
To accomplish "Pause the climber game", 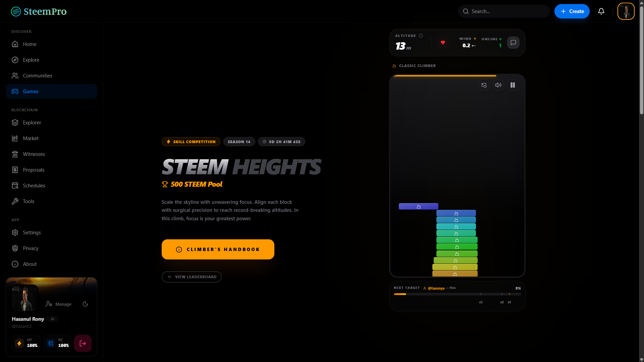I will (513, 85).
